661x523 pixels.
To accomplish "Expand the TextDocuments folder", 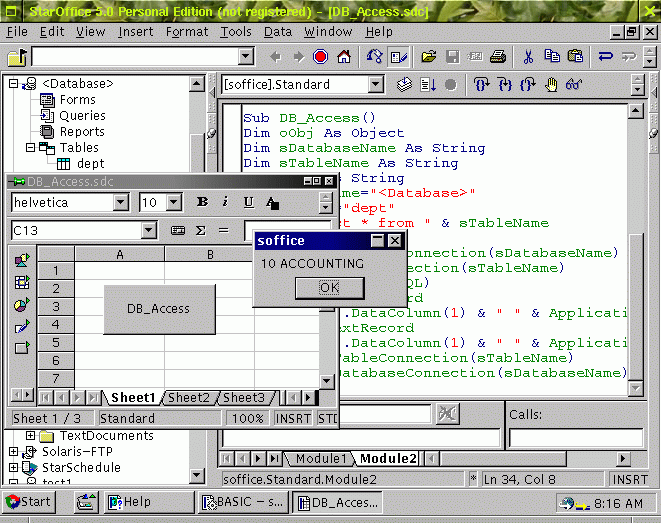I will (30, 435).
